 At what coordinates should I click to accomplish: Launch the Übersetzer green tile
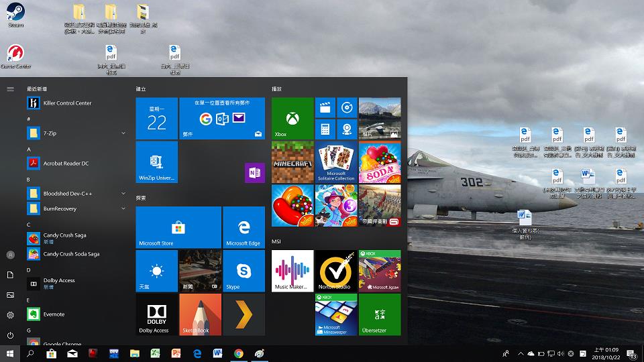pos(380,314)
